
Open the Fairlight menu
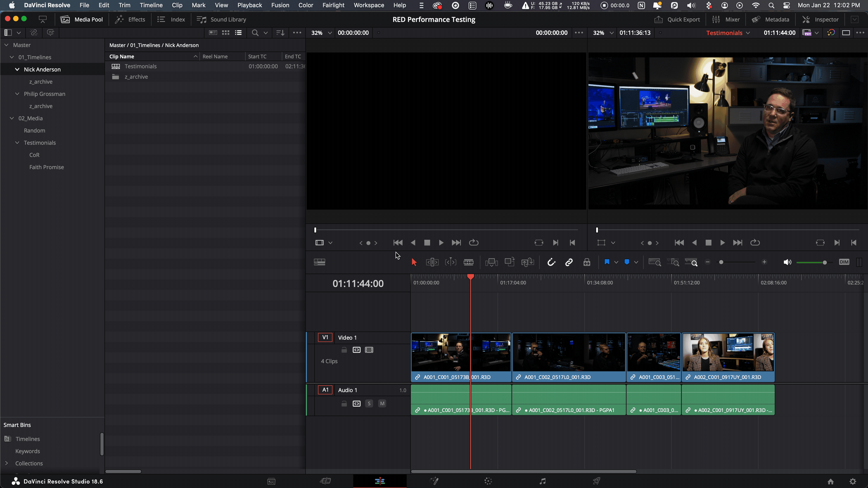click(333, 5)
